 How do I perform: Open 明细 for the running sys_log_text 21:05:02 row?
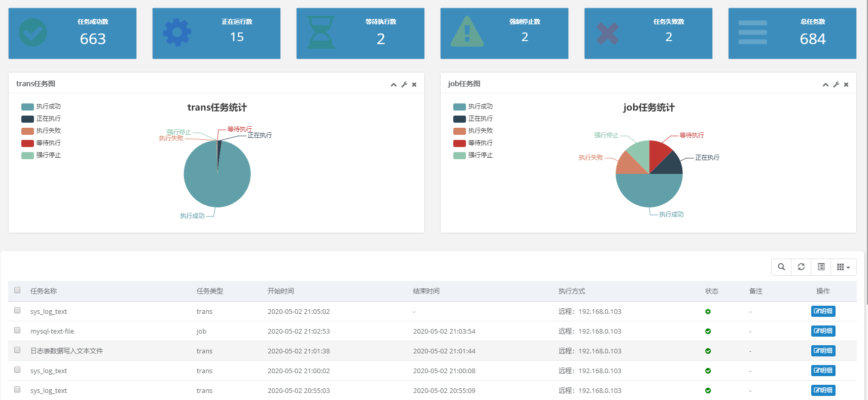(x=823, y=311)
